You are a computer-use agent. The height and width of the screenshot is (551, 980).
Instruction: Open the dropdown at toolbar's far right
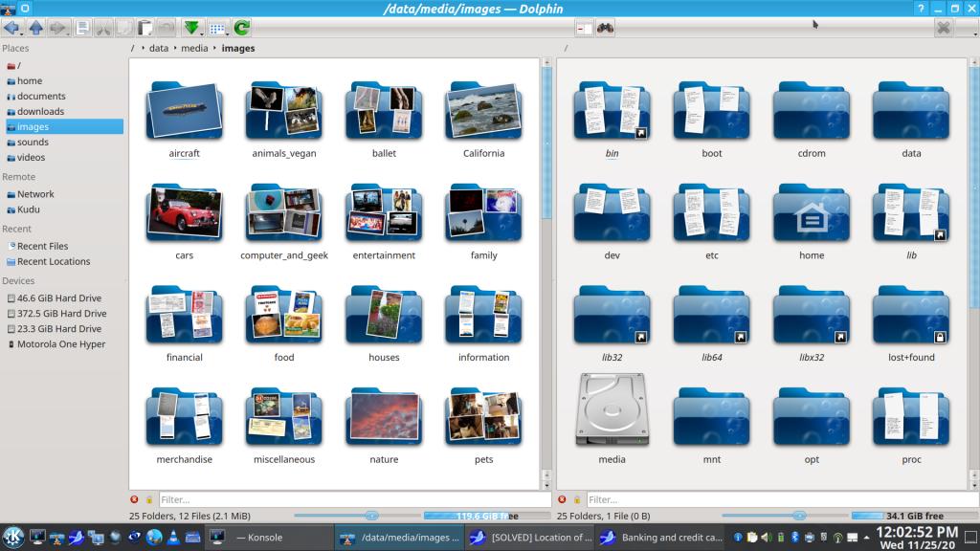967,28
